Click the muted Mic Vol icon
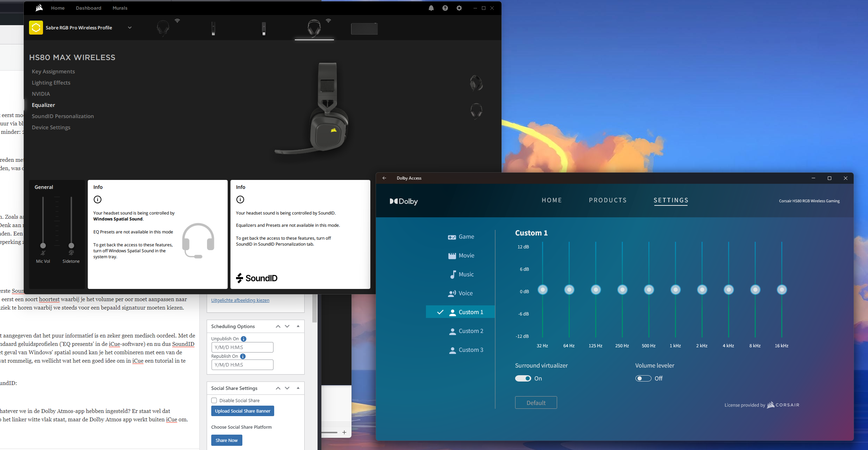 coord(43,253)
